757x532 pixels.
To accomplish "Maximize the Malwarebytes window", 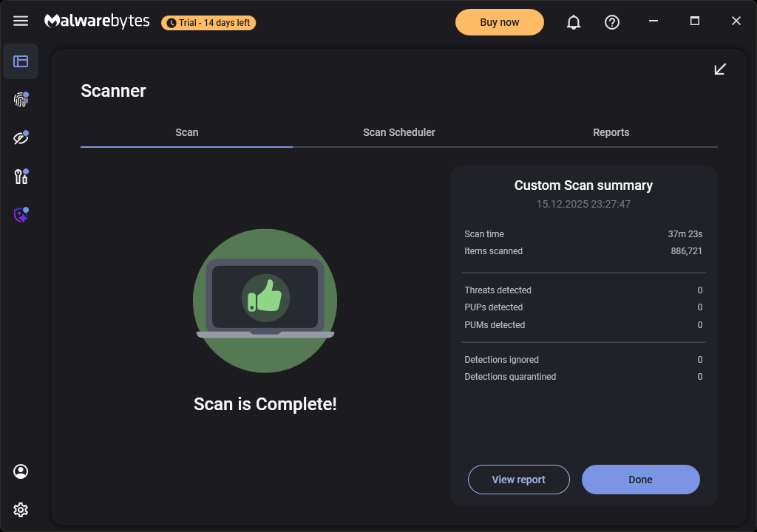I will click(695, 21).
